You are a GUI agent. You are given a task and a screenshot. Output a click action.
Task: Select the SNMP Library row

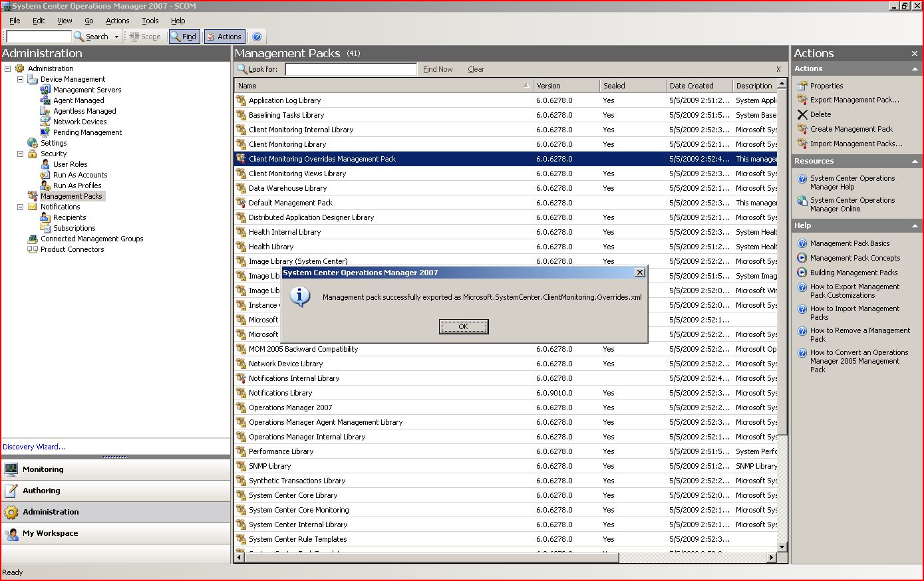tap(506, 466)
